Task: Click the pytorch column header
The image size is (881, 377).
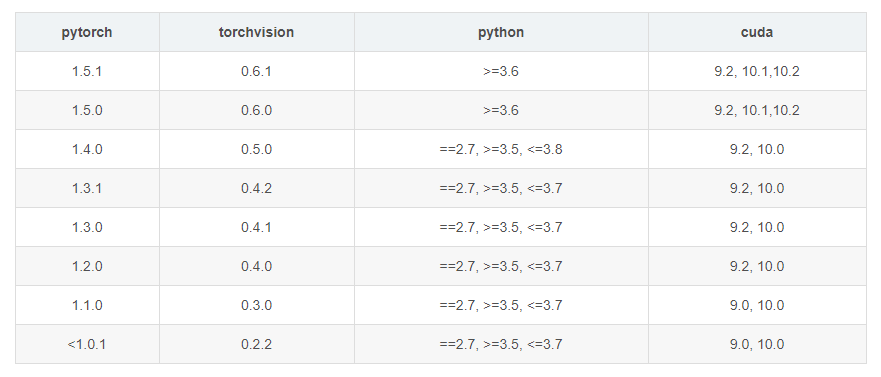Action: coord(87,32)
